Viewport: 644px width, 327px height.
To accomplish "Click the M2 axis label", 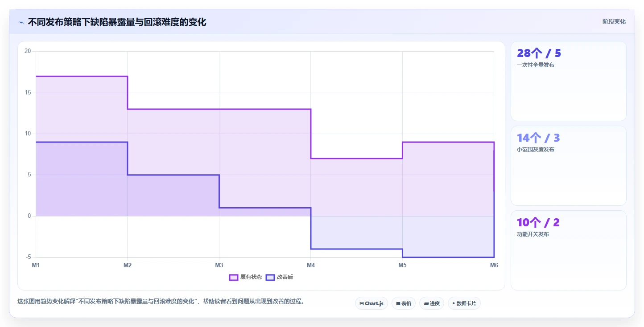I will pyautogui.click(x=128, y=266).
